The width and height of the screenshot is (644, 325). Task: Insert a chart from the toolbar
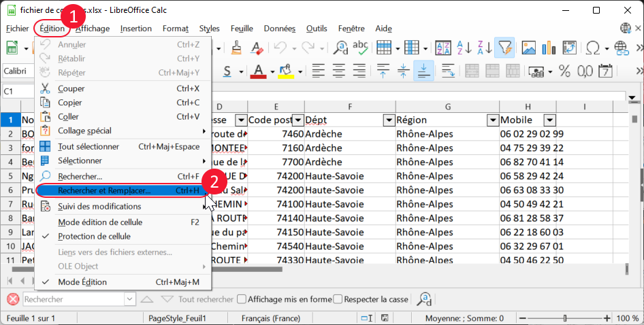[x=547, y=48]
